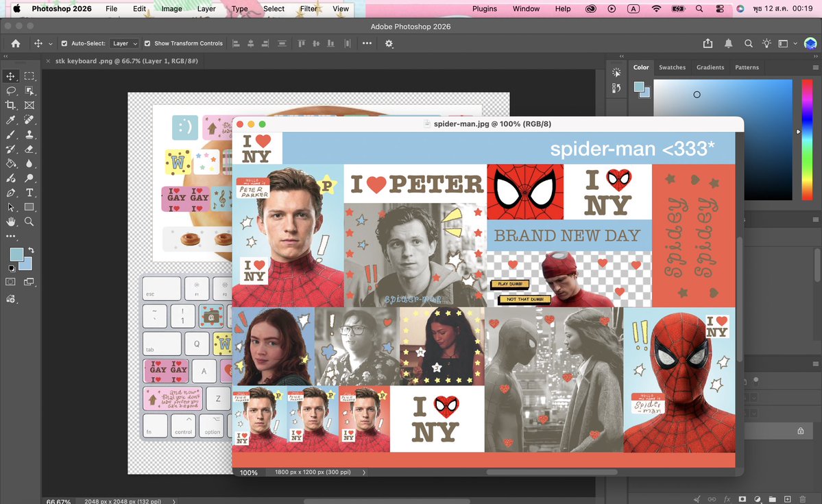This screenshot has height=504, width=822.
Task: Toggle the Auto-Select checkbox
Action: (x=64, y=43)
